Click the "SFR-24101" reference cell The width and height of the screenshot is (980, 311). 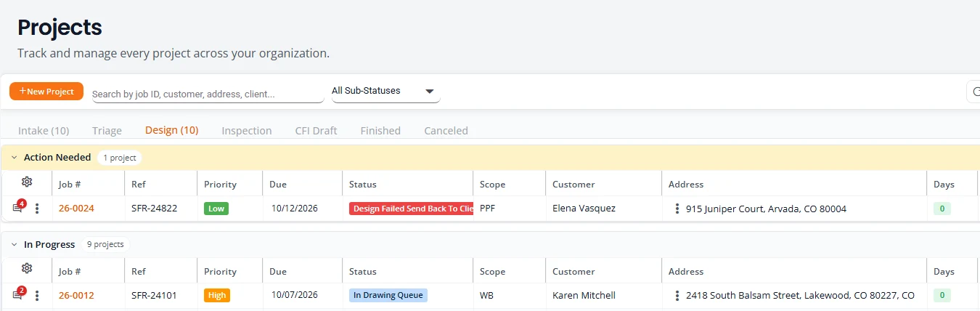pos(154,296)
